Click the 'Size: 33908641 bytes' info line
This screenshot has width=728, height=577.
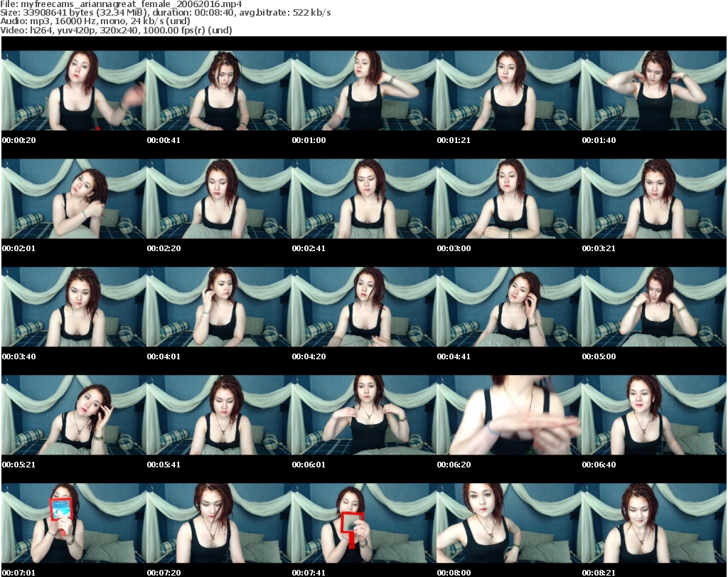(165, 13)
